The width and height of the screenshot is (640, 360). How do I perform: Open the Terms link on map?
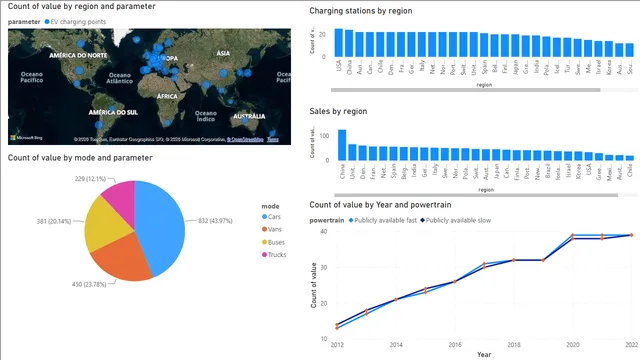click(x=273, y=140)
